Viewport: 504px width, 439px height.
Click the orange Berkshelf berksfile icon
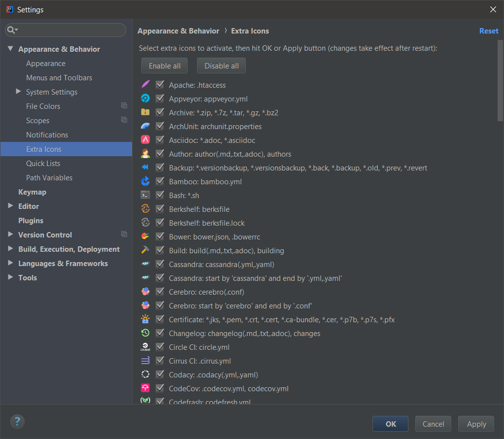click(145, 209)
